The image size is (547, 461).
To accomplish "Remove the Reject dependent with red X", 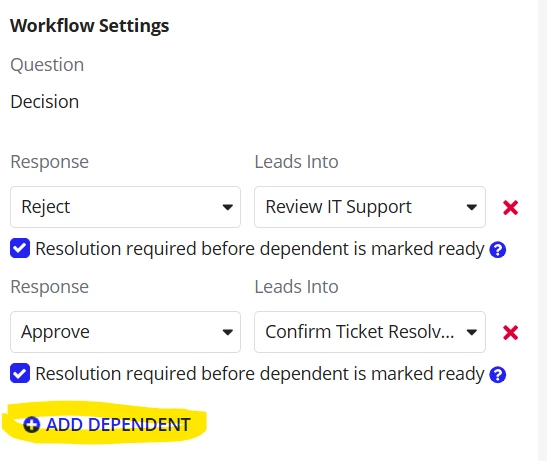I will [x=510, y=208].
